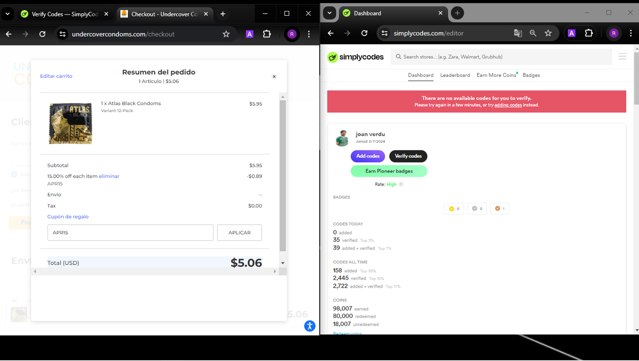Bookmark the undercovercondoms checkout page
639x361 pixels.
tap(226, 34)
